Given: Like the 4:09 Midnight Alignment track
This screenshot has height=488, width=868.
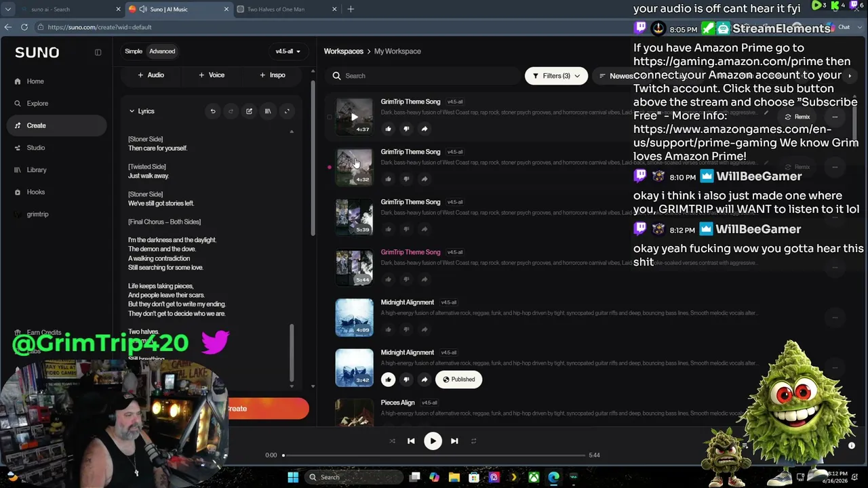Looking at the screenshot, I should click(388, 329).
